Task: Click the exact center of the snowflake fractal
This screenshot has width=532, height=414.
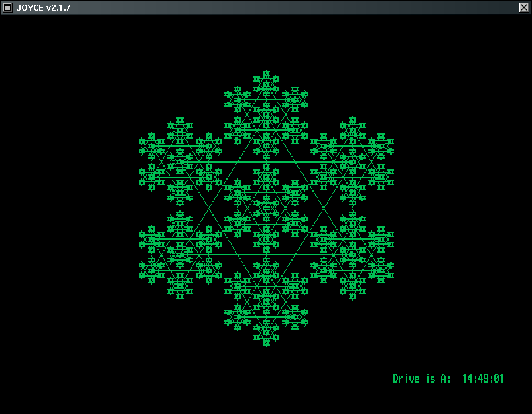Action: click(266, 208)
